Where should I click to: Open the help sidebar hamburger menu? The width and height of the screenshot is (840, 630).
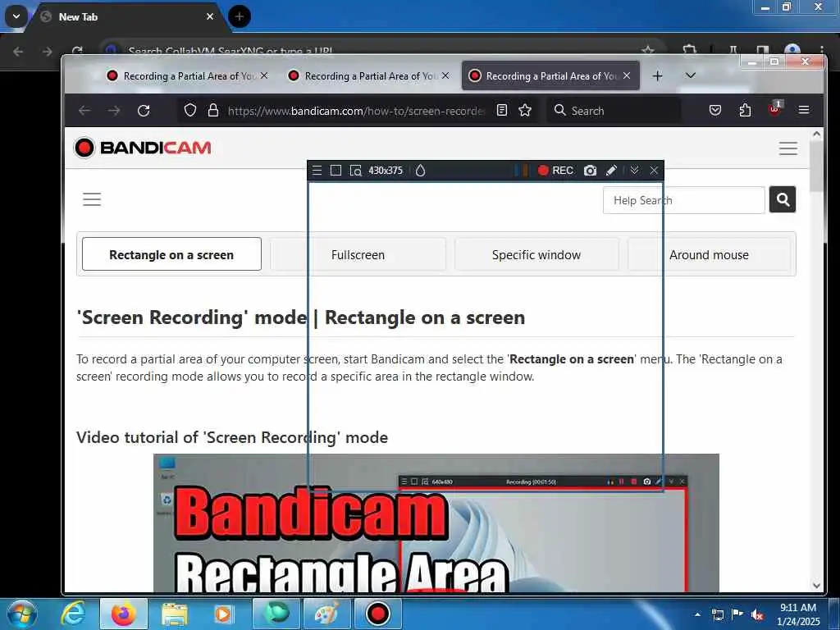[x=92, y=199]
